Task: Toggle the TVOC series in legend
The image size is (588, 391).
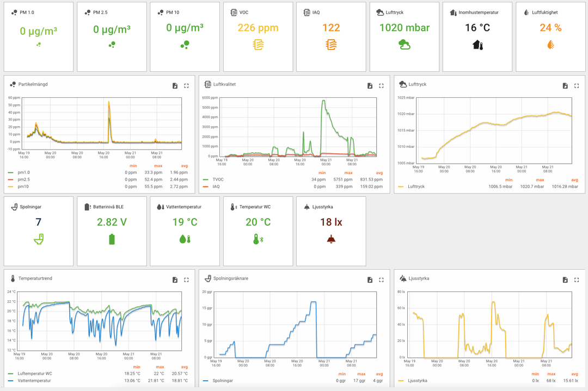Action: click(218, 179)
